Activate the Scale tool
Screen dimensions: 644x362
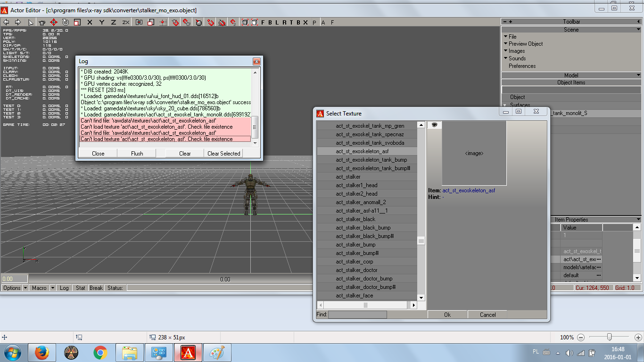click(x=77, y=22)
